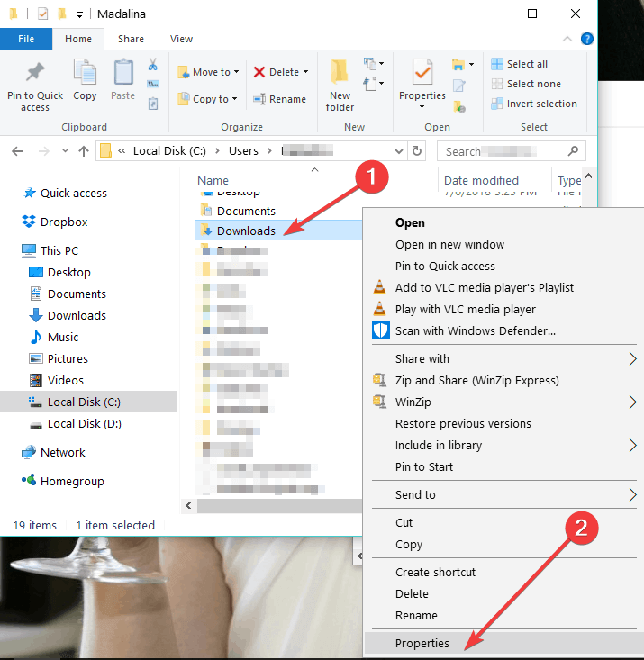Click Rename in the Organize group
The height and width of the screenshot is (660, 644).
pyautogui.click(x=279, y=99)
